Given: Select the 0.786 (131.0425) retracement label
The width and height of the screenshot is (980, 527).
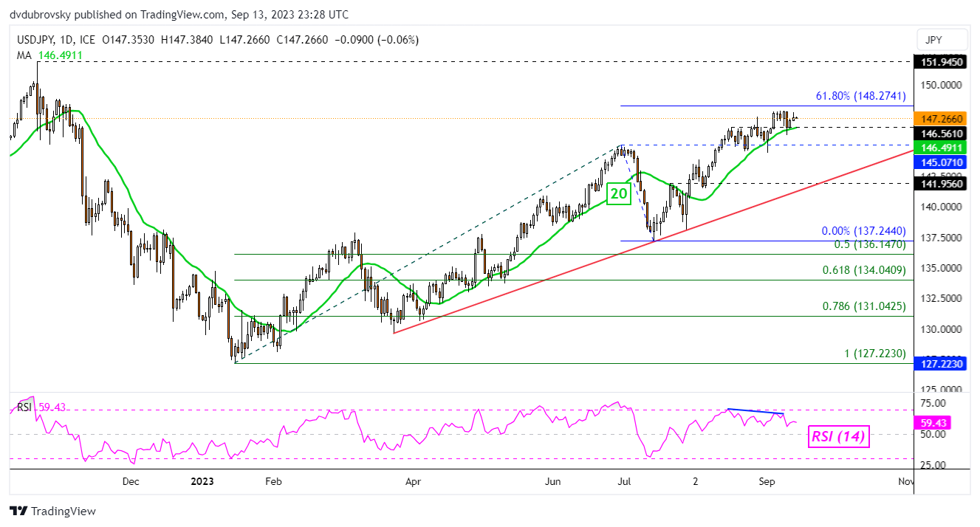Looking at the screenshot, I should pyautogui.click(x=863, y=306).
